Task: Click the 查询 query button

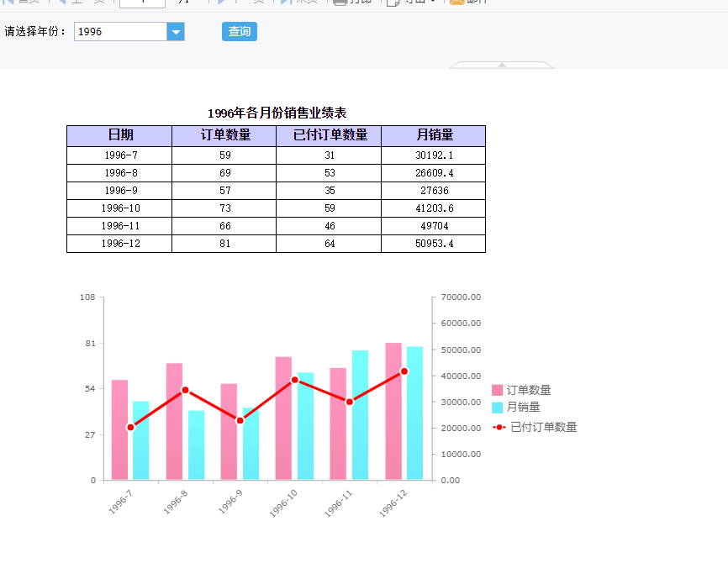Action: (x=239, y=32)
